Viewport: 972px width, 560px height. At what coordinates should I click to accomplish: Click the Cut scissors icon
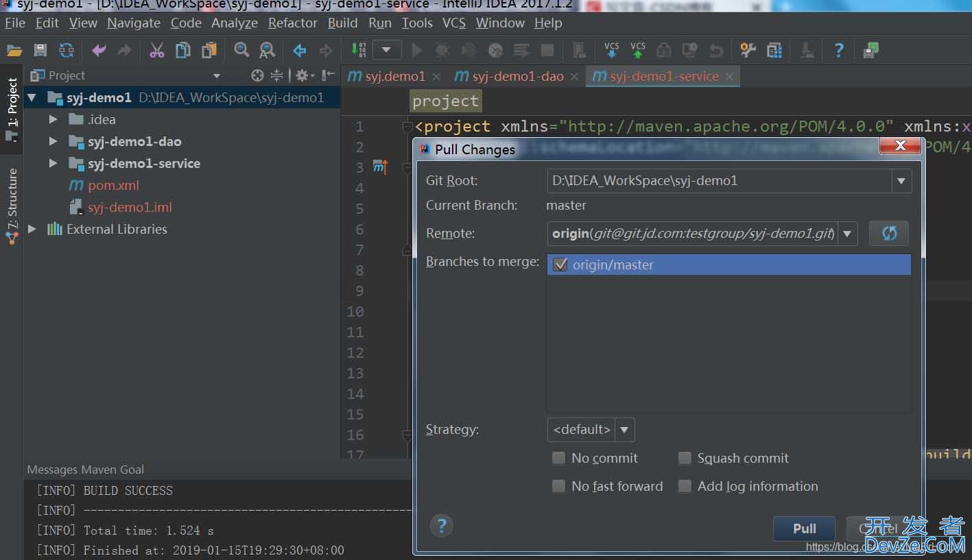click(x=157, y=50)
